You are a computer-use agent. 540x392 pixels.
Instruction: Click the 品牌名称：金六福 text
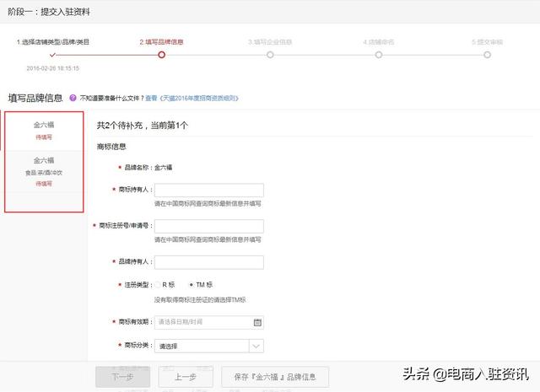[x=148, y=168]
